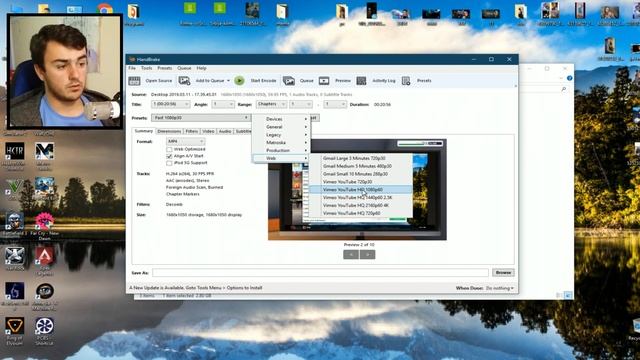This screenshot has width=640, height=360.
Task: Open the Chrome desktop shortcut
Action: 104,9
